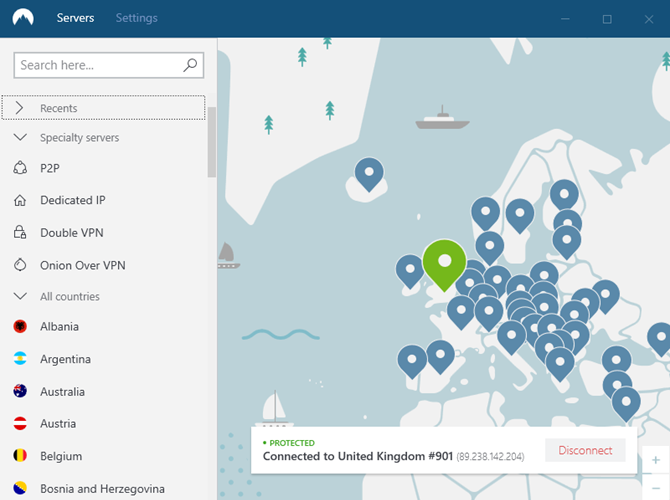Click the Denmark map pin
The height and width of the screenshot is (500, 670).
pyautogui.click(x=490, y=247)
